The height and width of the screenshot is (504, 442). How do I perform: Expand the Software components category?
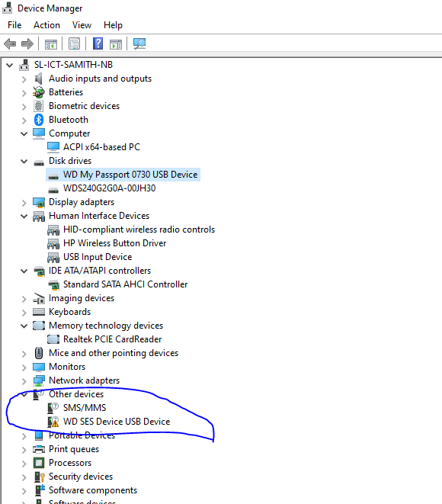tap(24, 491)
